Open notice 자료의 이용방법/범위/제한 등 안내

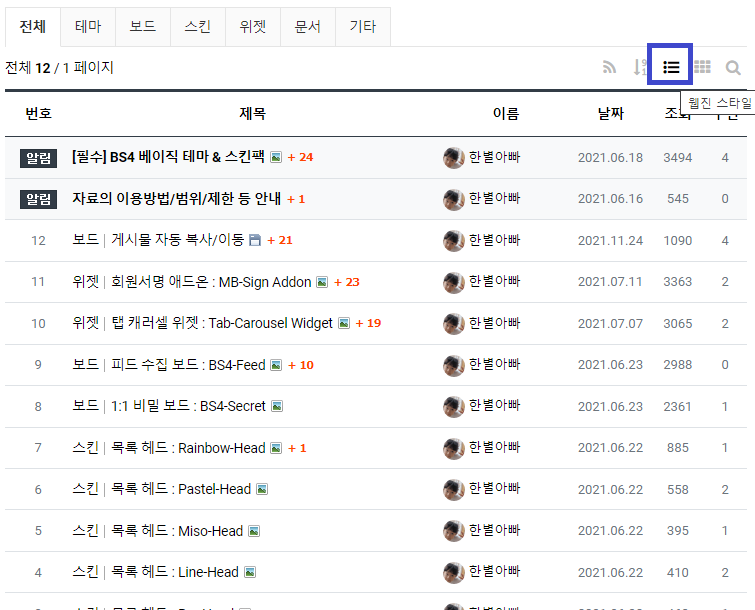[176, 199]
